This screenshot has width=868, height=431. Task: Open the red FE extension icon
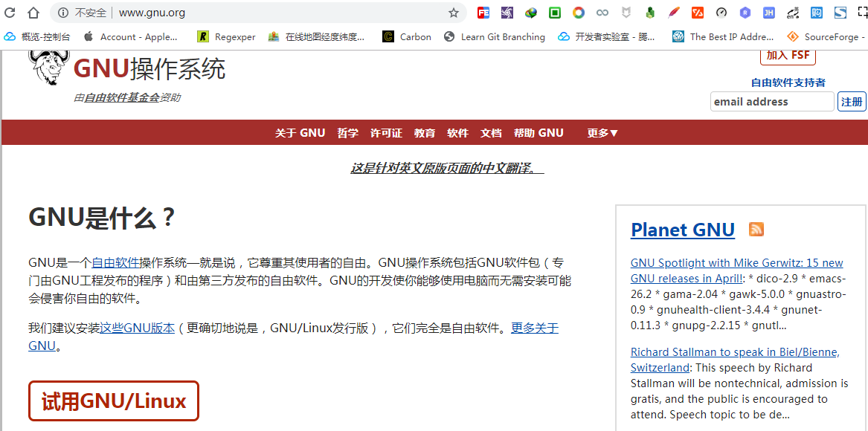coord(483,13)
